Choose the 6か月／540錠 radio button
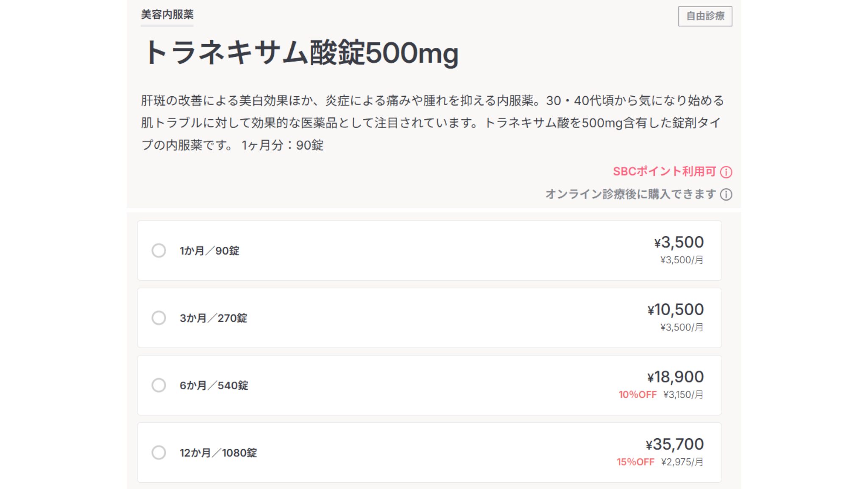The image size is (868, 489). (x=159, y=385)
